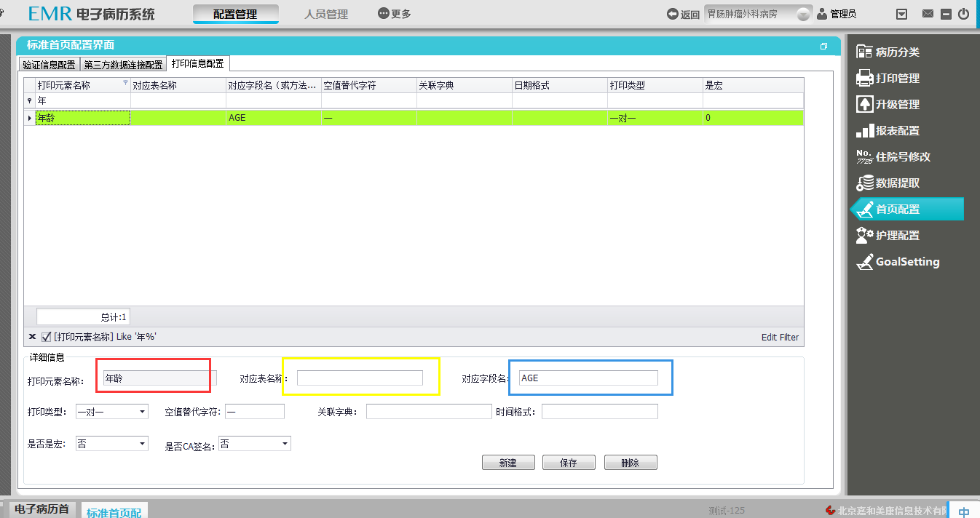Image resolution: width=980 pixels, height=518 pixels.
Task: Sort by 对应表名称 column header
Action: 178,85
